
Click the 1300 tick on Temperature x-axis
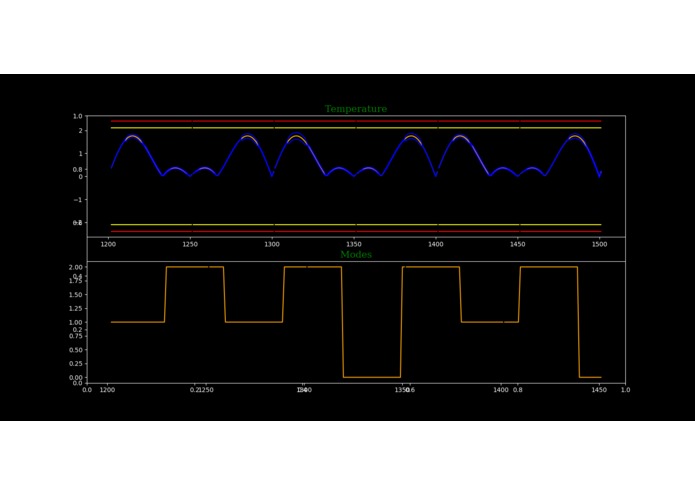(x=272, y=245)
